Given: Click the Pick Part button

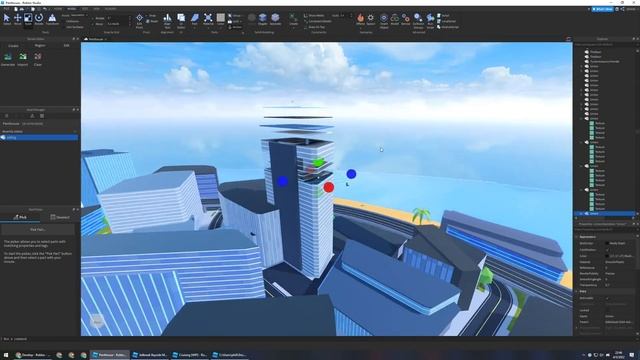Looking at the screenshot, I should click(38, 230).
